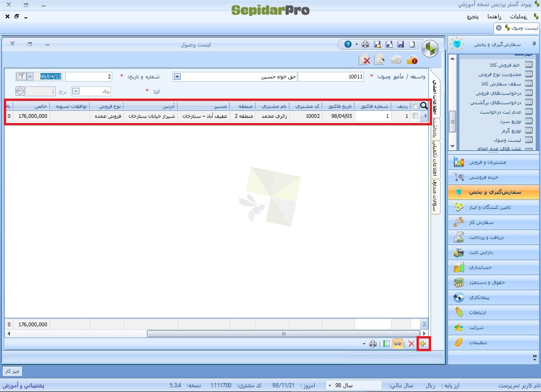
Task: Open the round Sepidar application orb
Action: coord(430,49)
